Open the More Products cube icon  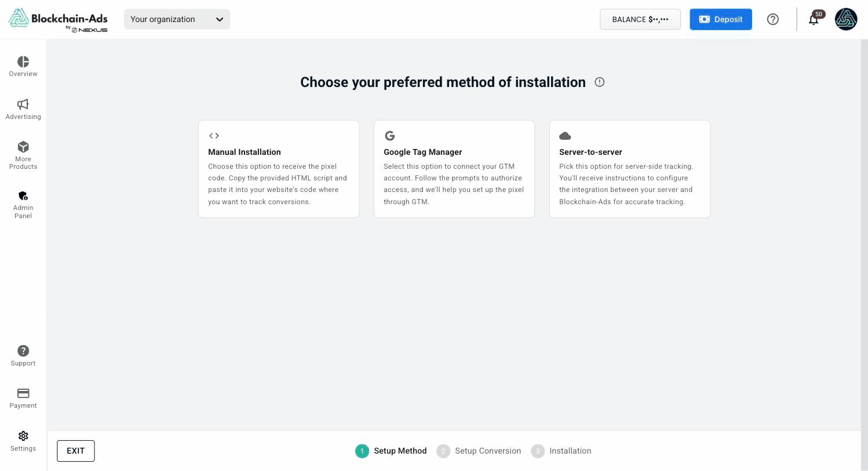[x=23, y=147]
